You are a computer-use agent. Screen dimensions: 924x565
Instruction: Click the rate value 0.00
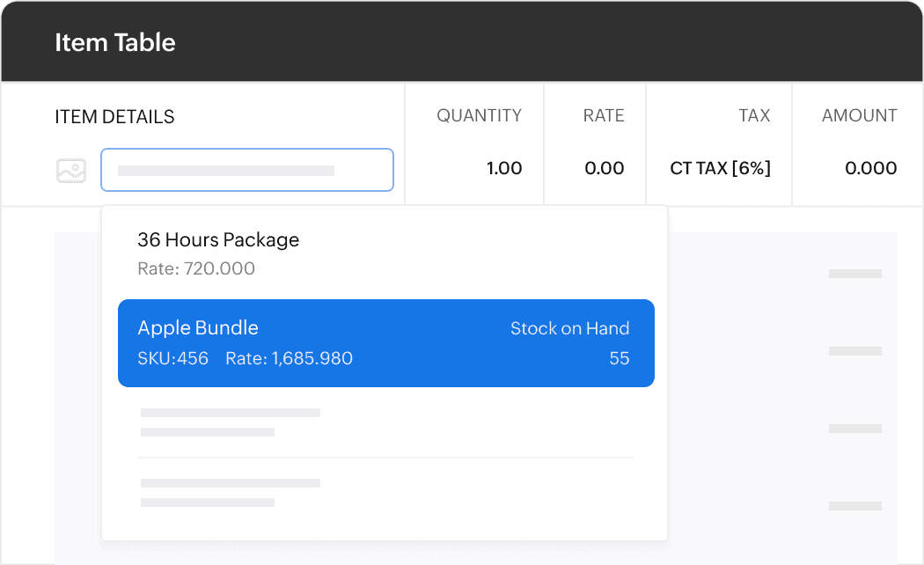605,167
